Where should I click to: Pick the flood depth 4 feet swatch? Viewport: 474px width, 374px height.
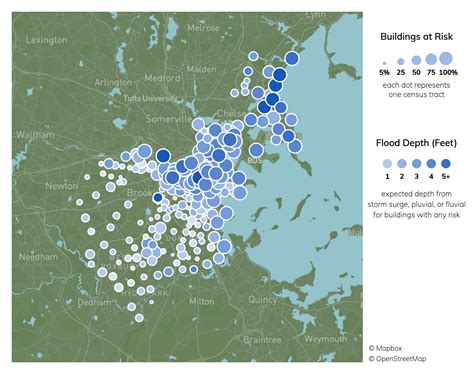pos(431,164)
